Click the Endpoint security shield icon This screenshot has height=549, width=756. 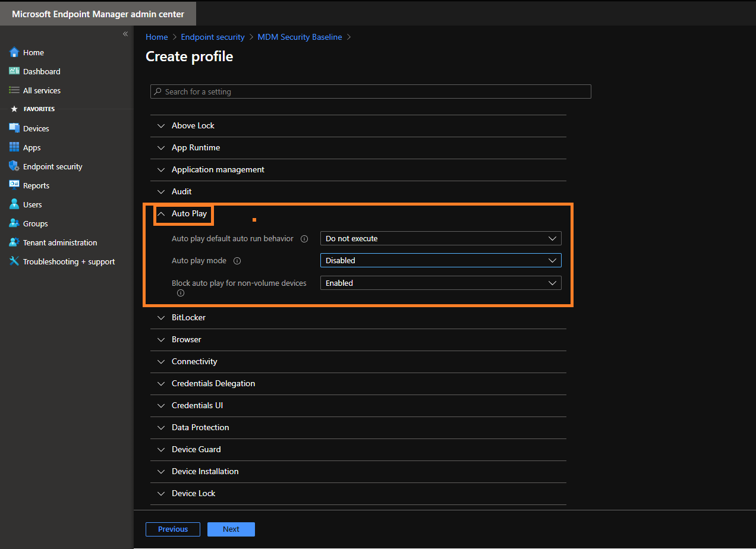click(x=14, y=166)
